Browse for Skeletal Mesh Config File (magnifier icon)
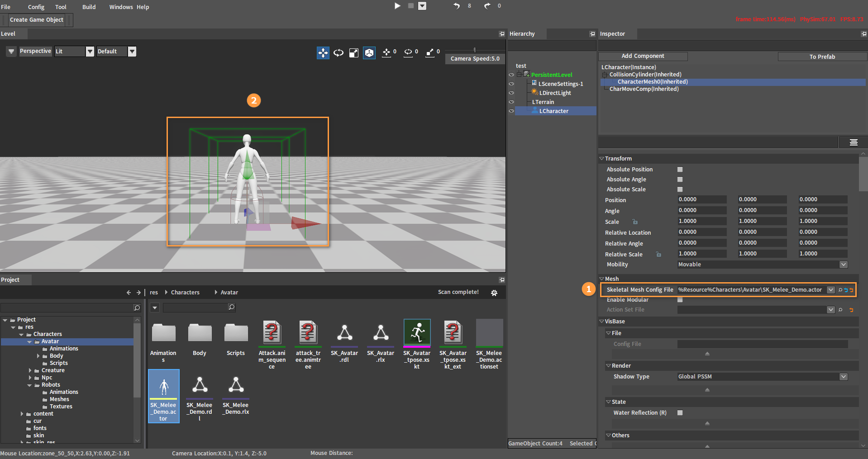 coord(840,290)
